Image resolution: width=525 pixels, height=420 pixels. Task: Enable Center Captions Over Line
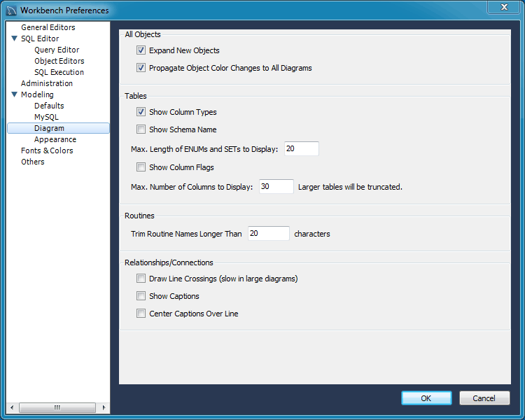141,314
